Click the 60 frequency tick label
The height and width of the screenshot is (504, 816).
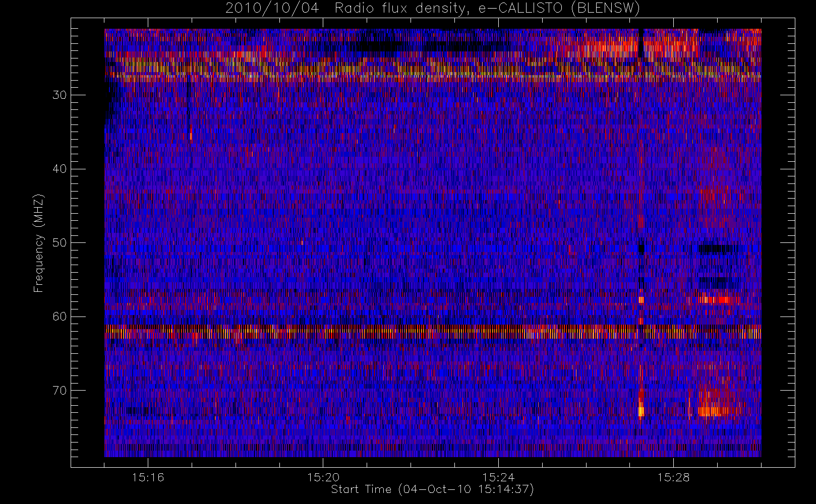point(60,317)
